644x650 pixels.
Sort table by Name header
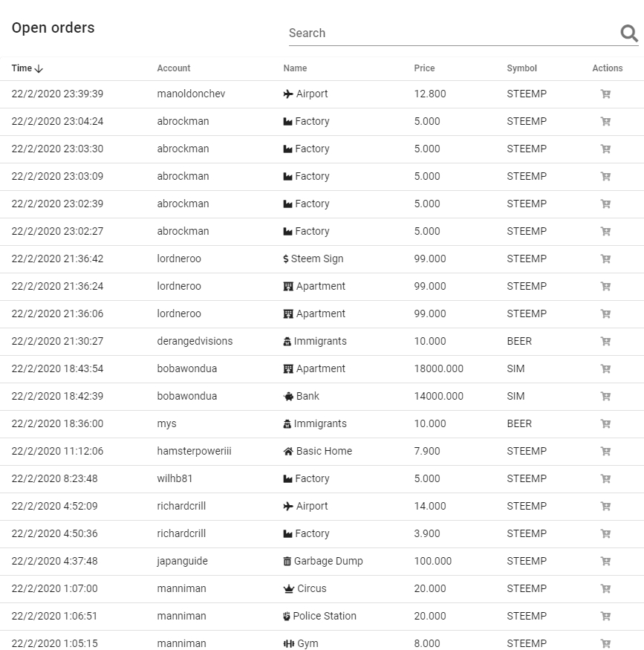pos(295,68)
